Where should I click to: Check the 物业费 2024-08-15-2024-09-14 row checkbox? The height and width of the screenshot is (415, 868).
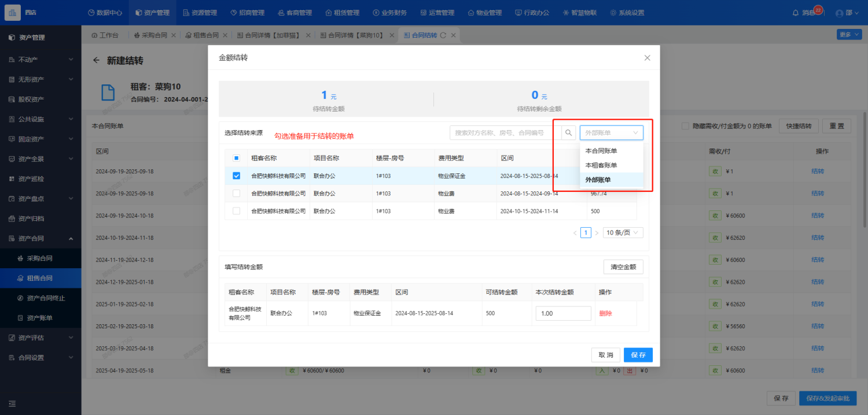click(236, 194)
